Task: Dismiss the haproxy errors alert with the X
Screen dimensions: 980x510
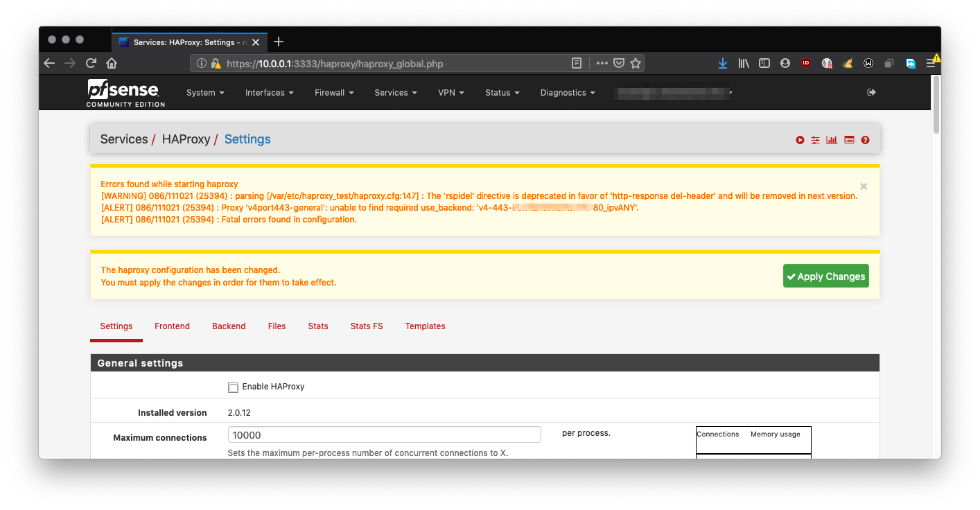Action: coord(864,186)
